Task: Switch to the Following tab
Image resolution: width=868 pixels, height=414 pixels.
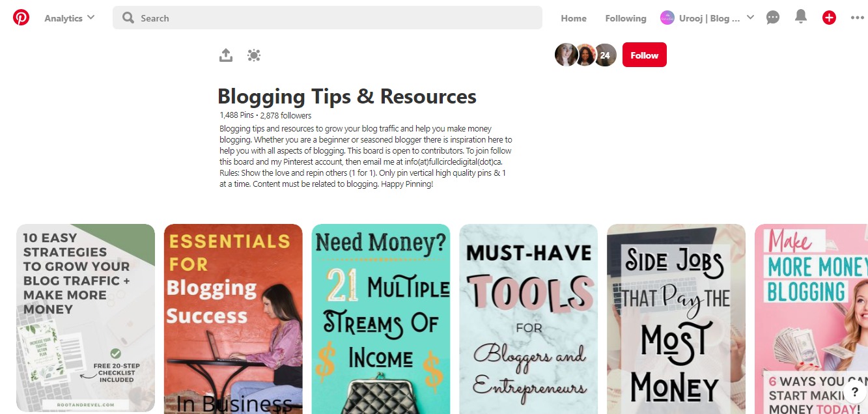Action: [x=626, y=18]
